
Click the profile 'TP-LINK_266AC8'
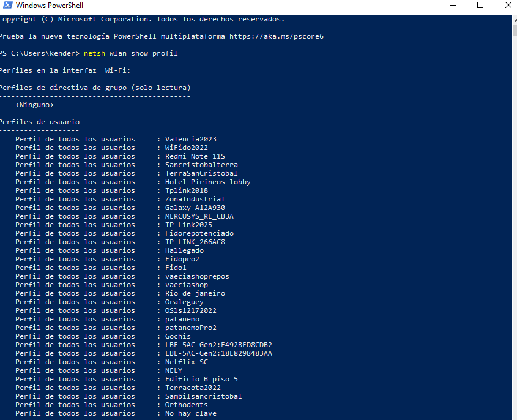(x=195, y=242)
